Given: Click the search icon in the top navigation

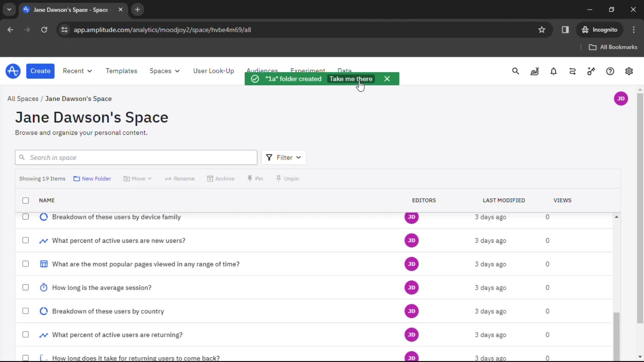Looking at the screenshot, I should [x=516, y=71].
